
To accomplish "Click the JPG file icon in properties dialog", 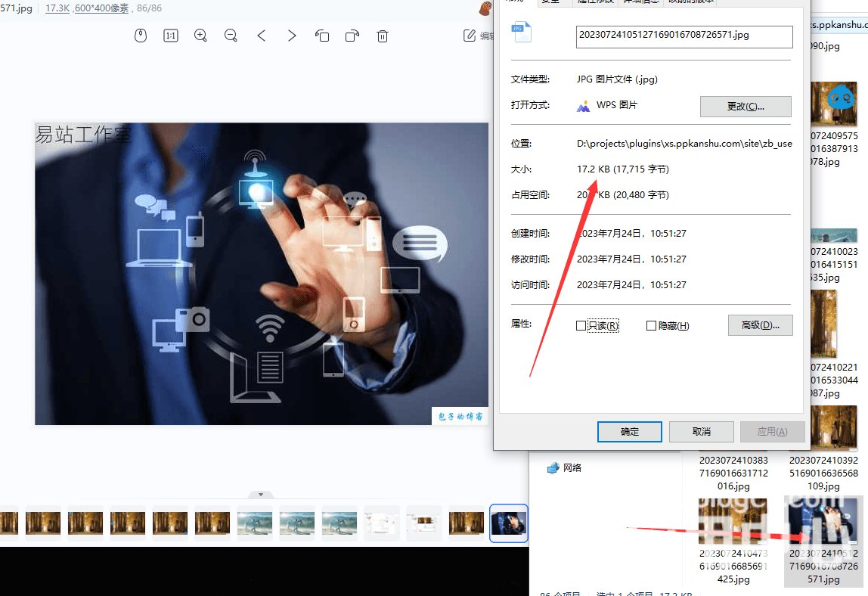I will 522,32.
